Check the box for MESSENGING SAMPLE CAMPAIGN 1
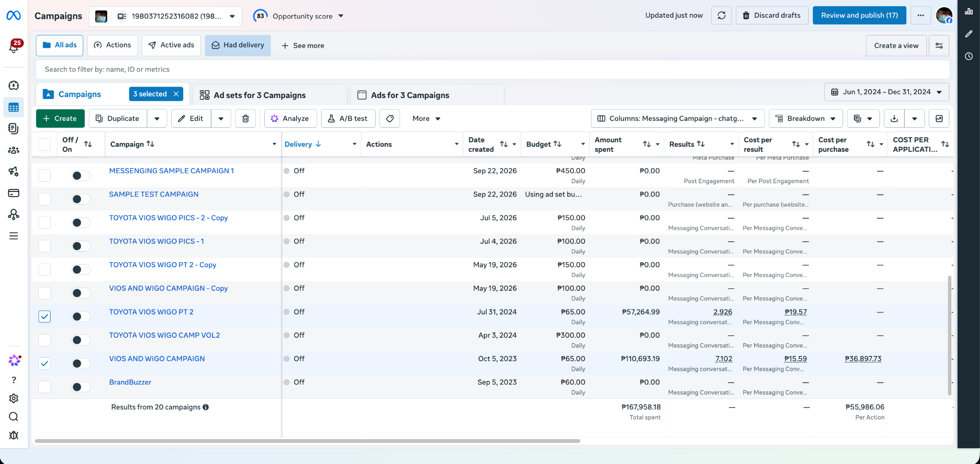The width and height of the screenshot is (980, 464). pyautogui.click(x=45, y=176)
